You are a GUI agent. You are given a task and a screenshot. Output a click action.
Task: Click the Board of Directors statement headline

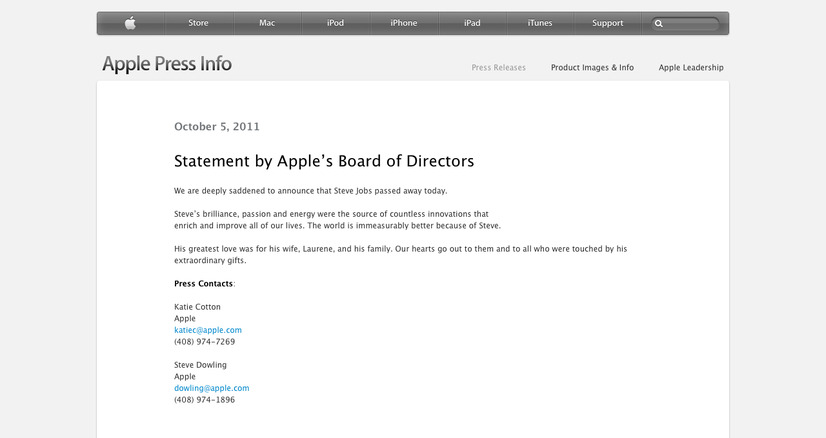click(x=324, y=161)
